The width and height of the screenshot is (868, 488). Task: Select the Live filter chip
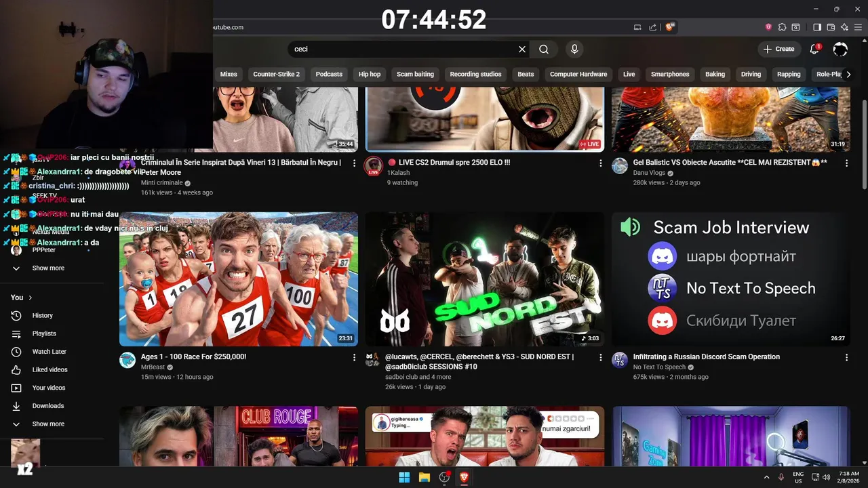629,74
